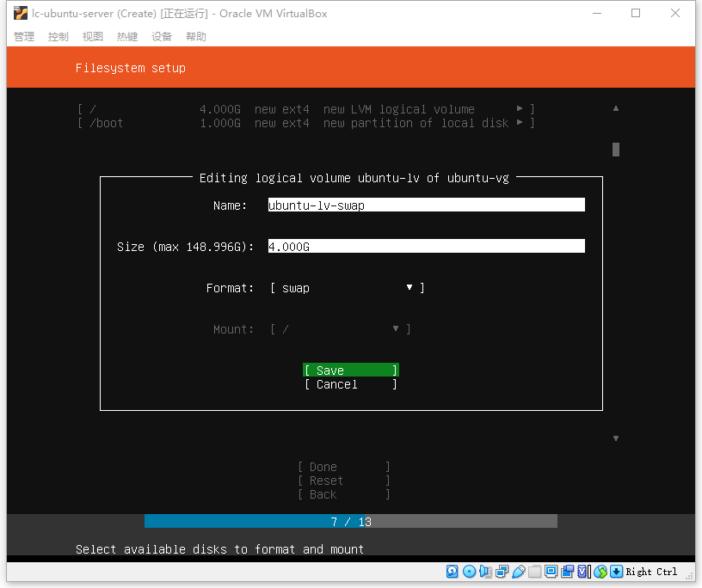The width and height of the screenshot is (702, 588).
Task: Open the 帮助 menu
Action: click(196, 37)
